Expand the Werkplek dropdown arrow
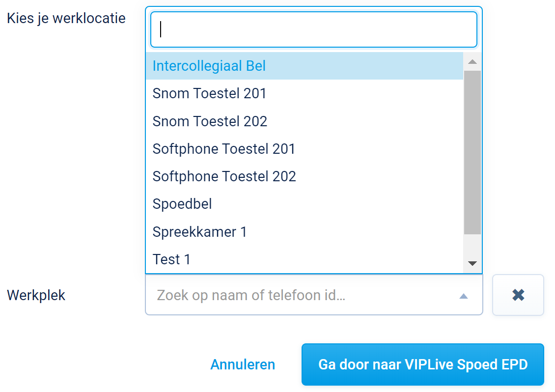Viewport: 555px width, 392px height. [463, 296]
